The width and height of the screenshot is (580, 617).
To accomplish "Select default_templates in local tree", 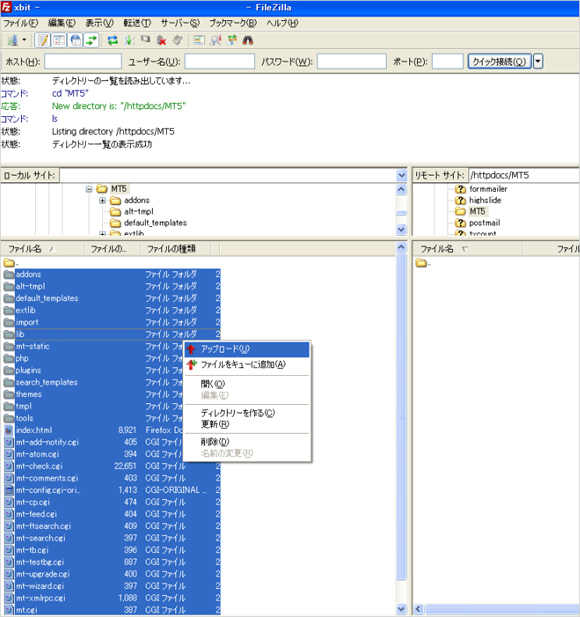I will click(x=155, y=223).
